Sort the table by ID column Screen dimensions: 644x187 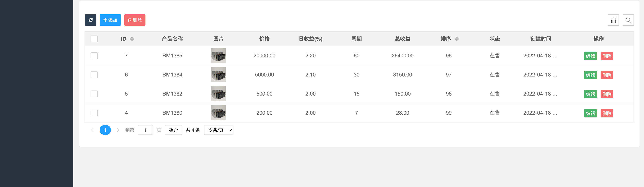pos(132,39)
